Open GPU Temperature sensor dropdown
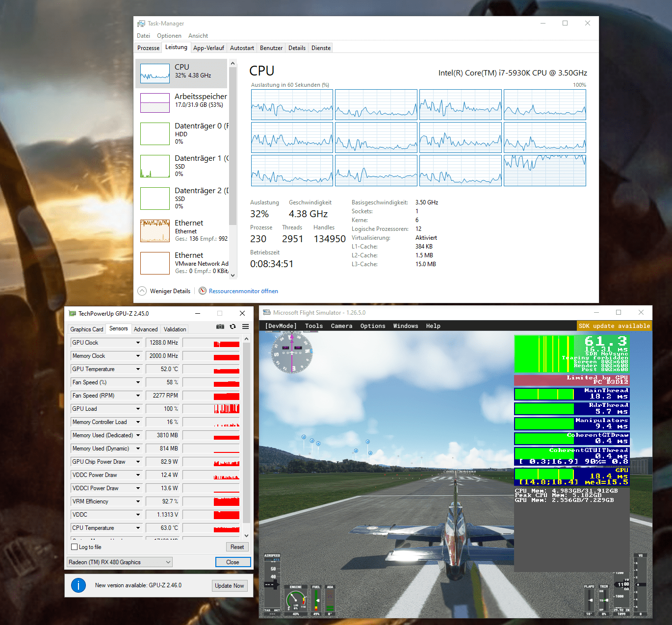Screen dimensions: 672x625 pyautogui.click(x=138, y=369)
